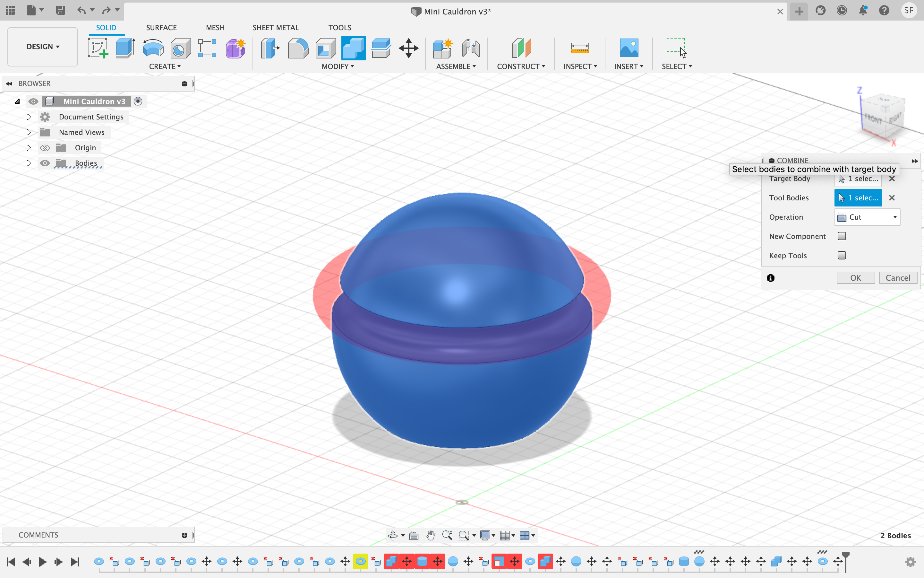The image size is (924, 578).
Task: Select the Press Pull tool
Action: [270, 48]
